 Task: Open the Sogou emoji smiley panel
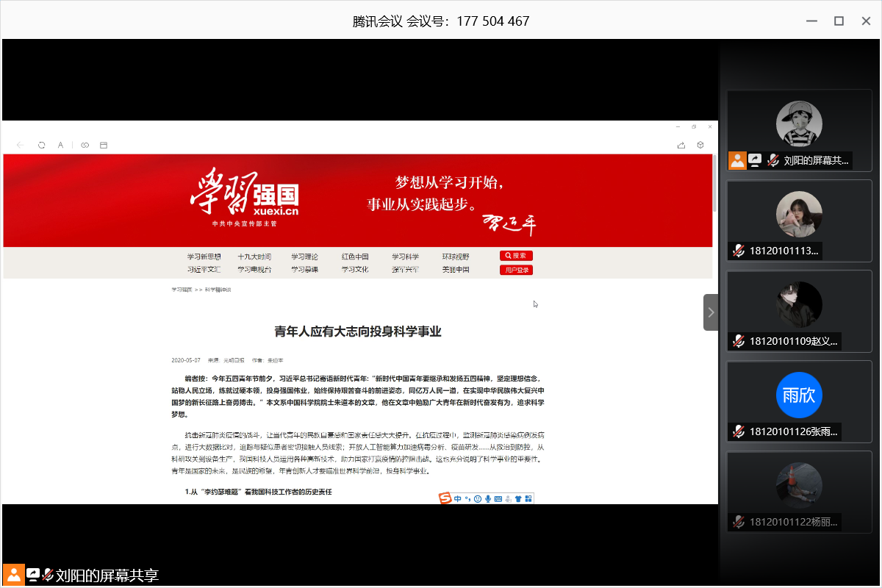pyautogui.click(x=478, y=499)
